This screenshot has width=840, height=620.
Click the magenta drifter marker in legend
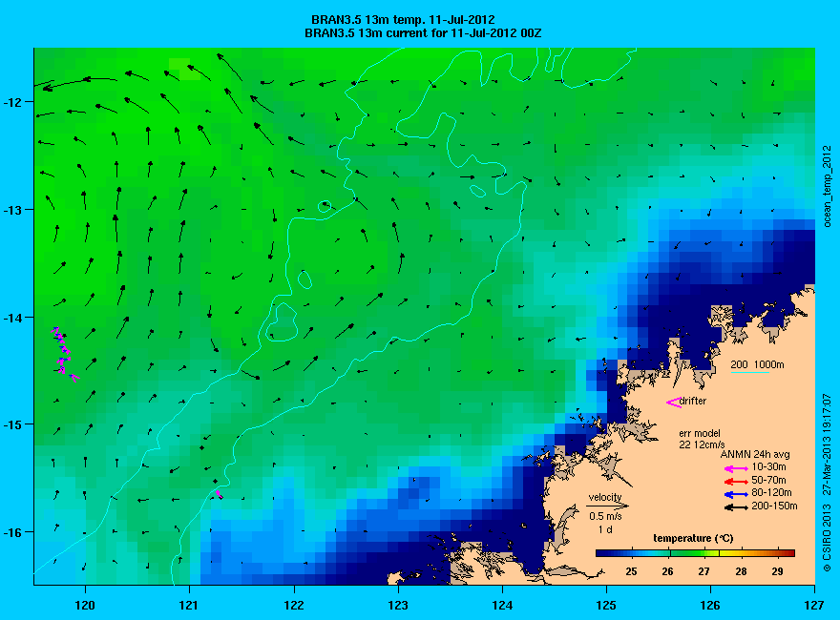[673, 403]
